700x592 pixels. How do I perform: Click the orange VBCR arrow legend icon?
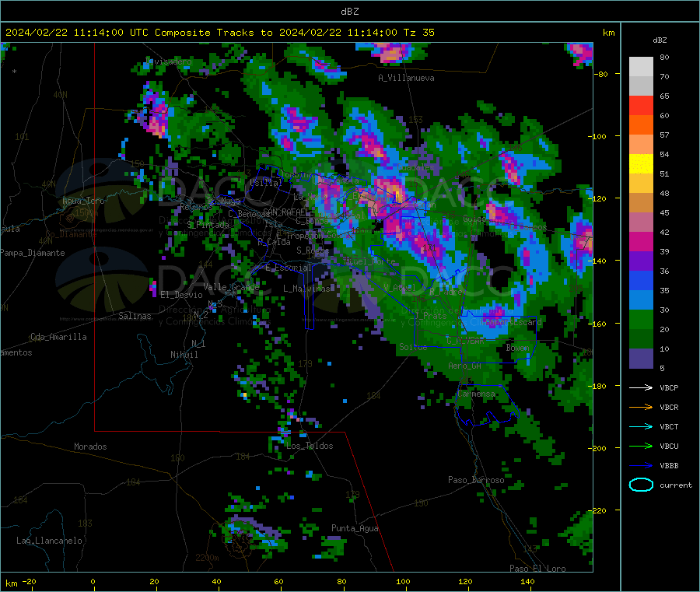(x=641, y=407)
